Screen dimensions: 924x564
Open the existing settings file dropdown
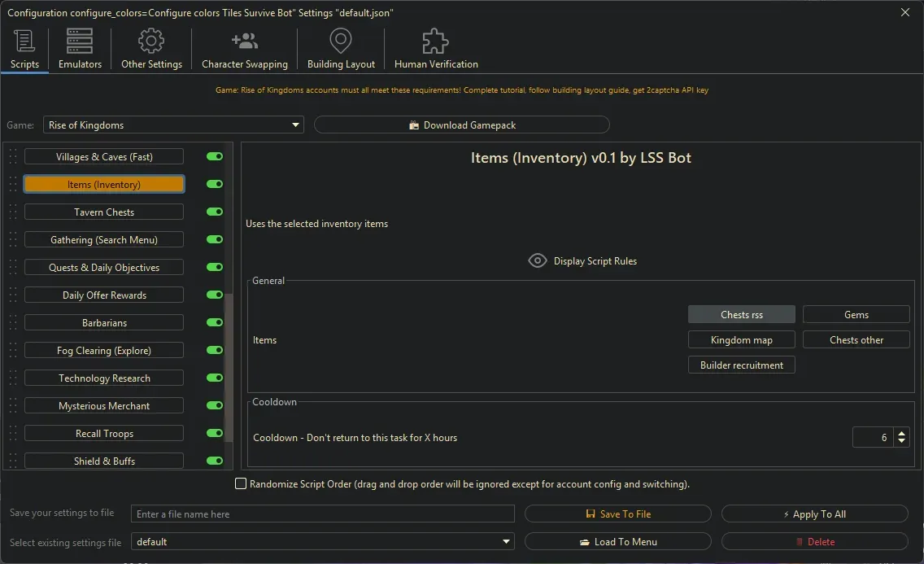pos(506,541)
